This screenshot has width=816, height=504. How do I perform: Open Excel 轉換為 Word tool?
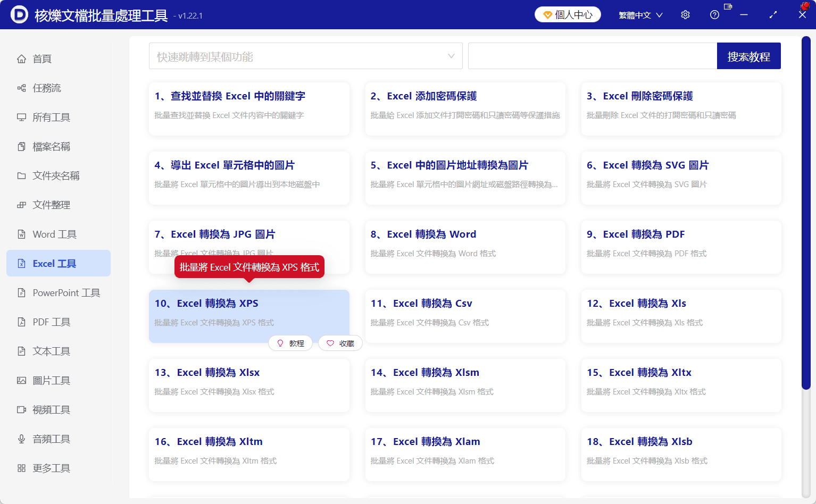465,247
